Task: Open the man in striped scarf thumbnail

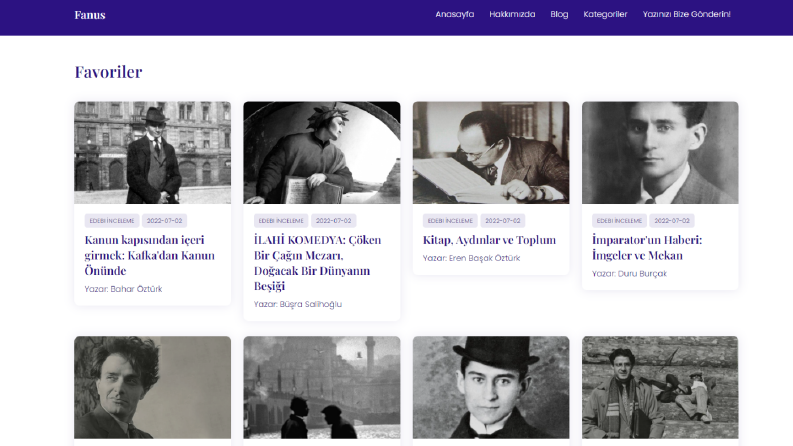Action: tap(660, 387)
